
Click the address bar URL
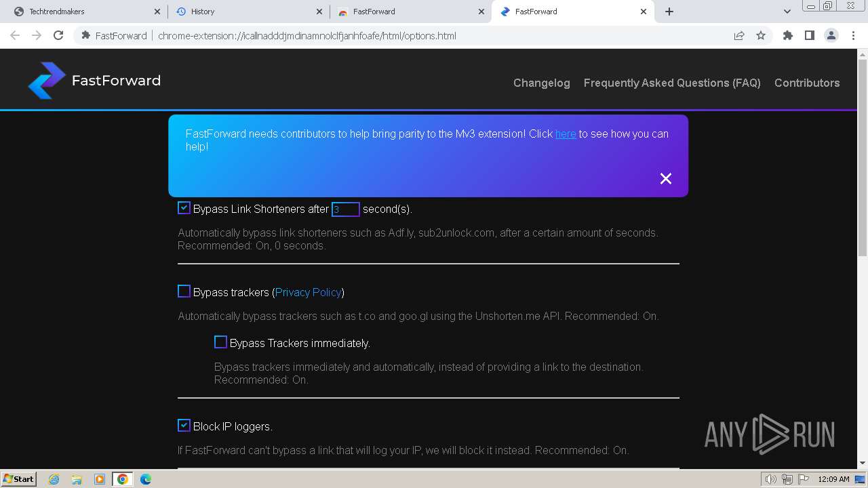coord(307,36)
